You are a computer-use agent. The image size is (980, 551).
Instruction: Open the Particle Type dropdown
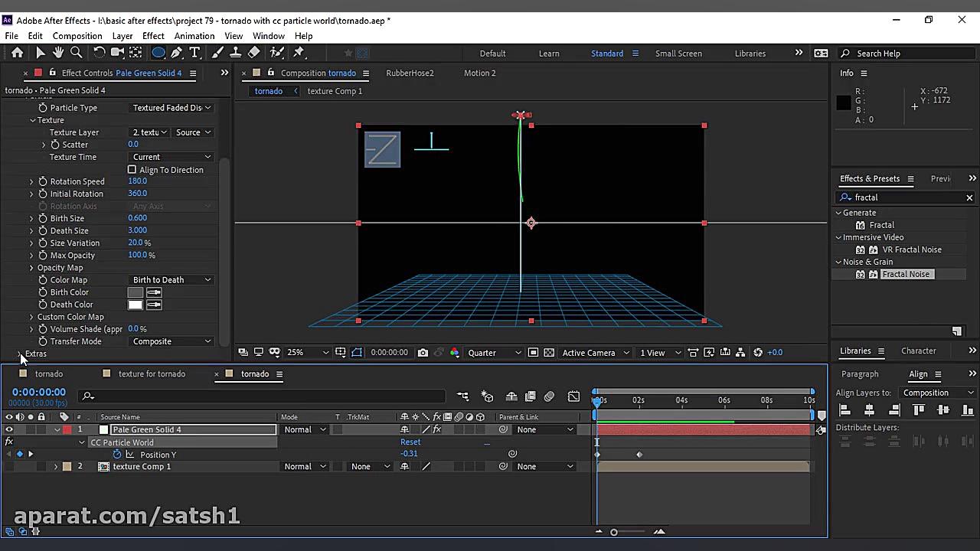click(x=171, y=108)
